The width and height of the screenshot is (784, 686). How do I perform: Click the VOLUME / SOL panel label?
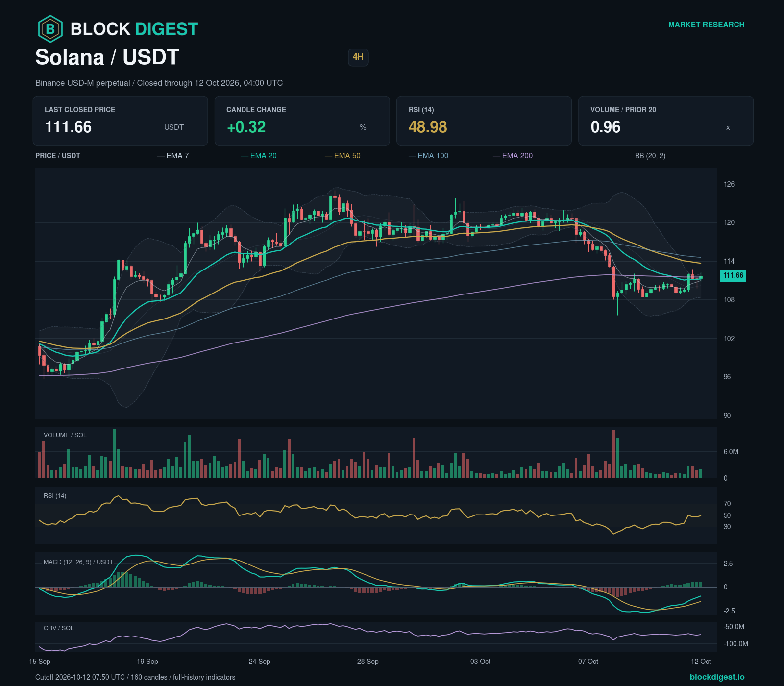65,435
